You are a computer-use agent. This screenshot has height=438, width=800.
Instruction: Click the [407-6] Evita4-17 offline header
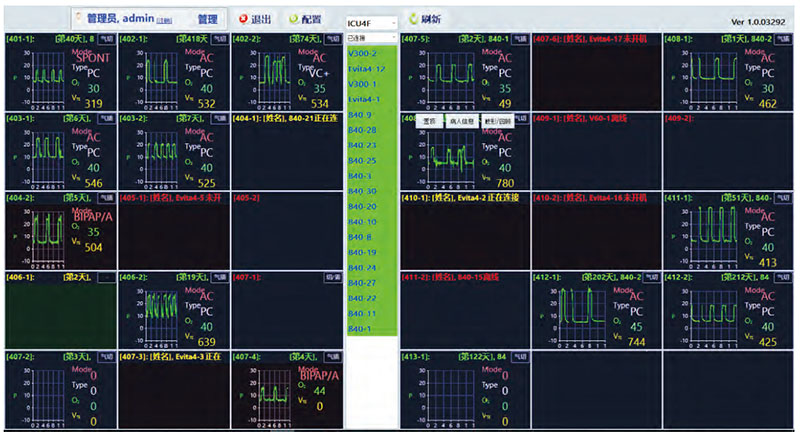590,39
